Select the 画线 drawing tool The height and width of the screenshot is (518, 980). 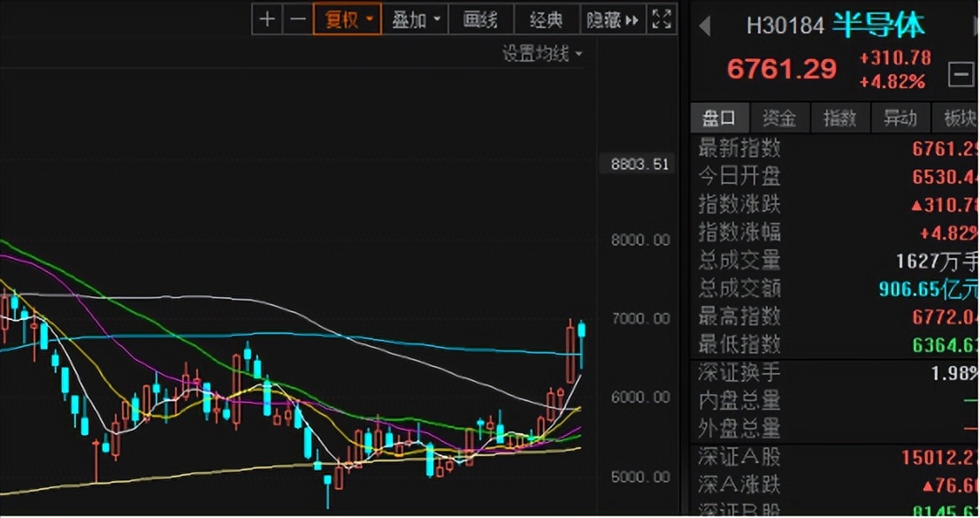[x=480, y=19]
